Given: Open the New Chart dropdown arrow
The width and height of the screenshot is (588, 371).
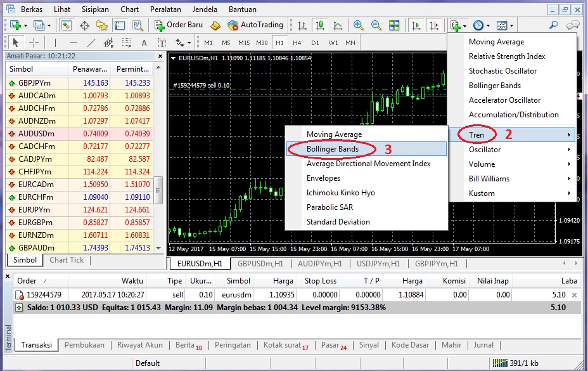Looking at the screenshot, I should [x=25, y=25].
